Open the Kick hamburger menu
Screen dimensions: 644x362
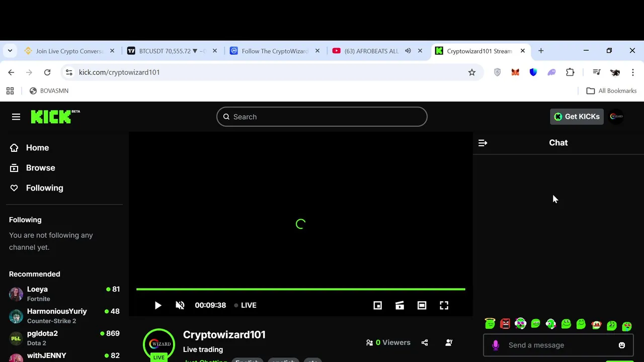coord(16,117)
